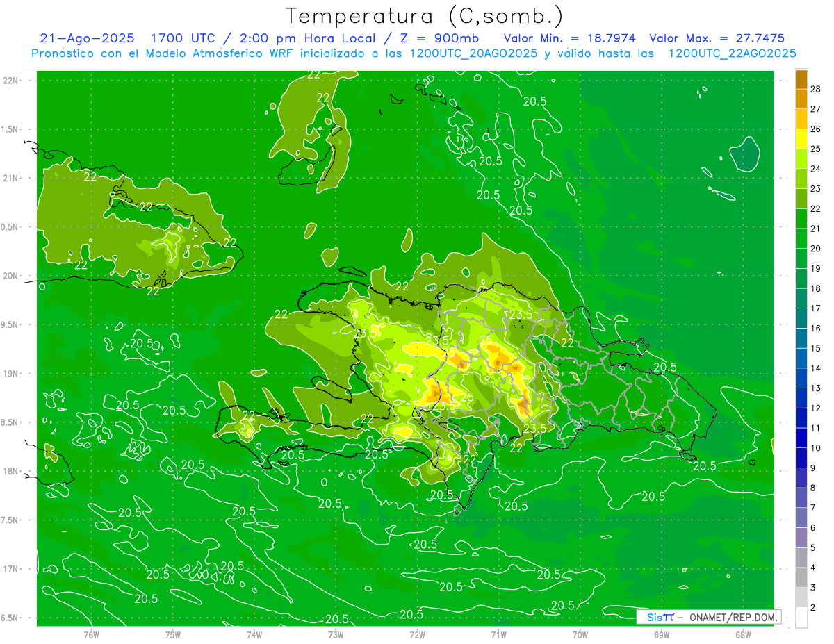Click colorbar swatch between 5 and 6

[801, 538]
